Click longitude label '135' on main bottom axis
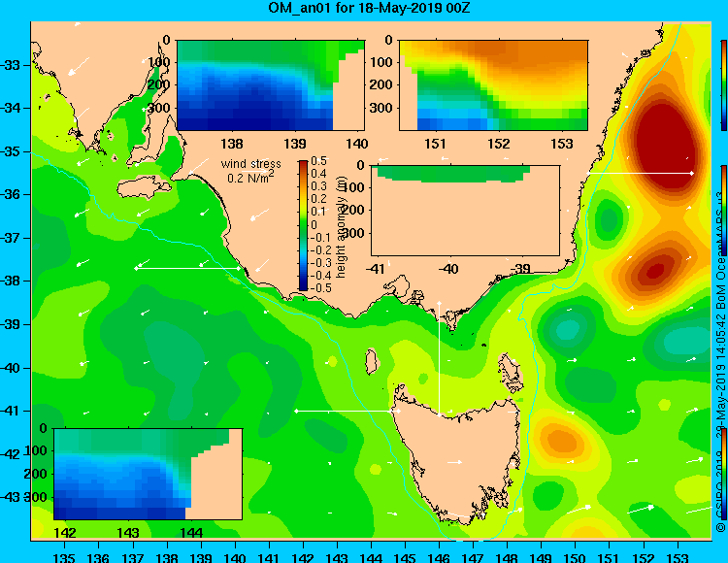This screenshot has width=728, height=563. pos(64,557)
